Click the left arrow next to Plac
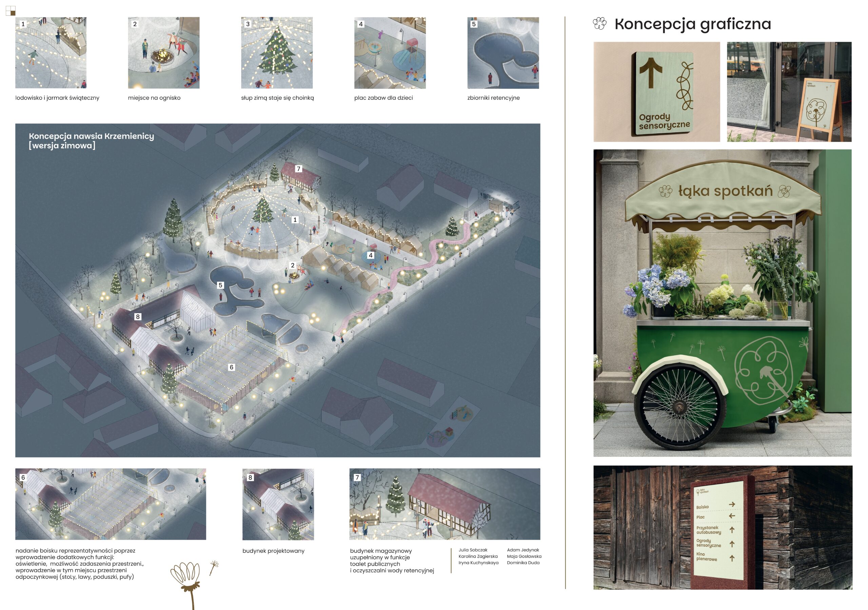This screenshot has height=610, width=868. (x=732, y=516)
